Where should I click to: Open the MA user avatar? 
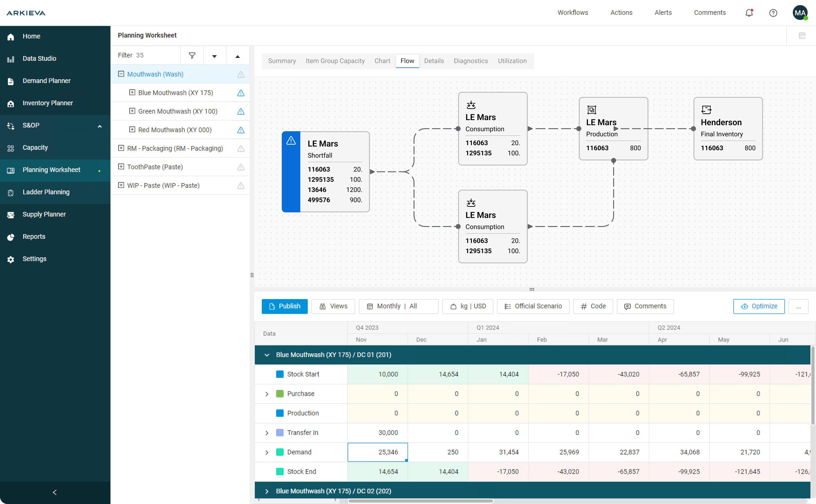(x=800, y=13)
